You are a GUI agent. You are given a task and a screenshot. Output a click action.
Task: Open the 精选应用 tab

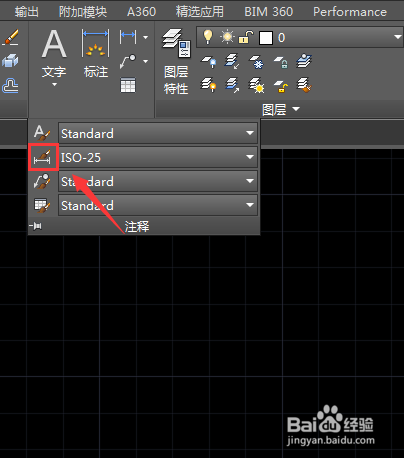pyautogui.click(x=200, y=12)
